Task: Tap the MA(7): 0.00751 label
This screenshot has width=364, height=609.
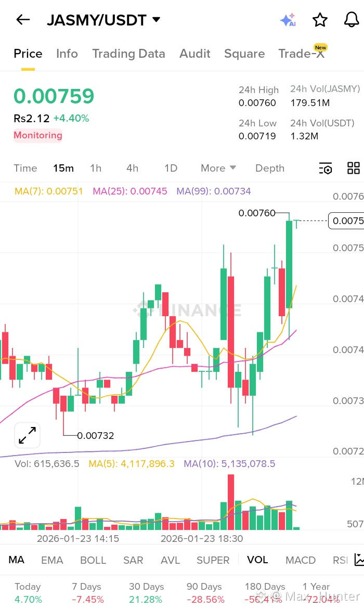Action: pos(48,191)
